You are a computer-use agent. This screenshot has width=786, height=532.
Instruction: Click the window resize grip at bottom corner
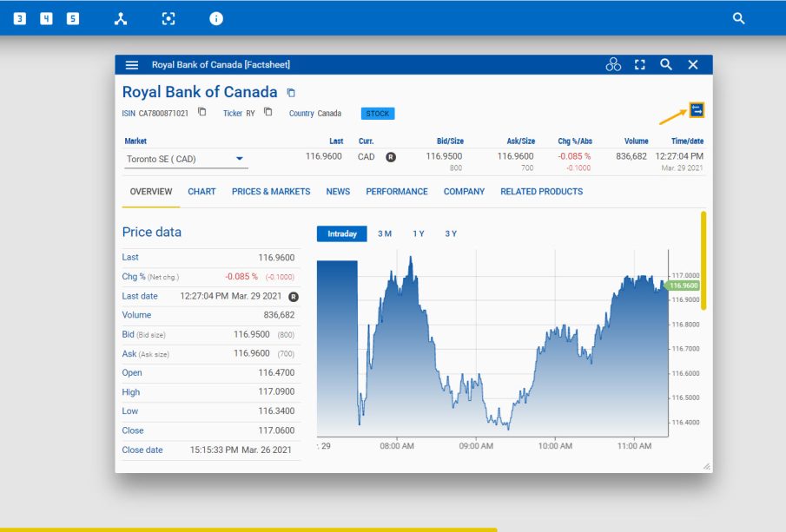click(706, 466)
